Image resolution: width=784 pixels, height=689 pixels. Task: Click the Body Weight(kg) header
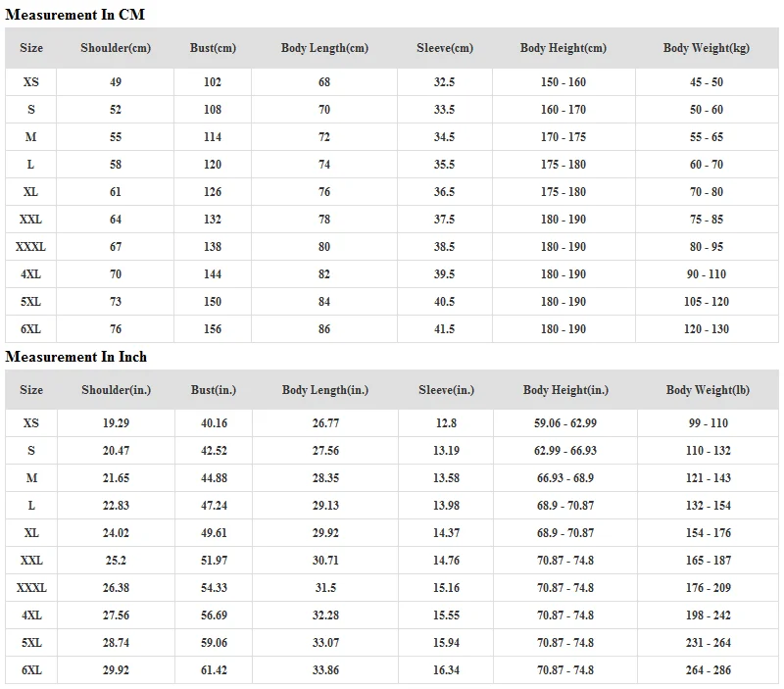[706, 48]
